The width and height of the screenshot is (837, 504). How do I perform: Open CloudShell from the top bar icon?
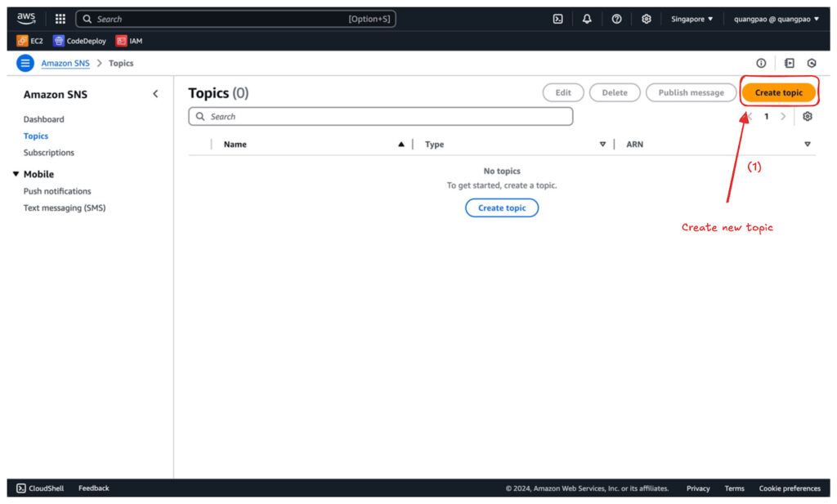557,20
